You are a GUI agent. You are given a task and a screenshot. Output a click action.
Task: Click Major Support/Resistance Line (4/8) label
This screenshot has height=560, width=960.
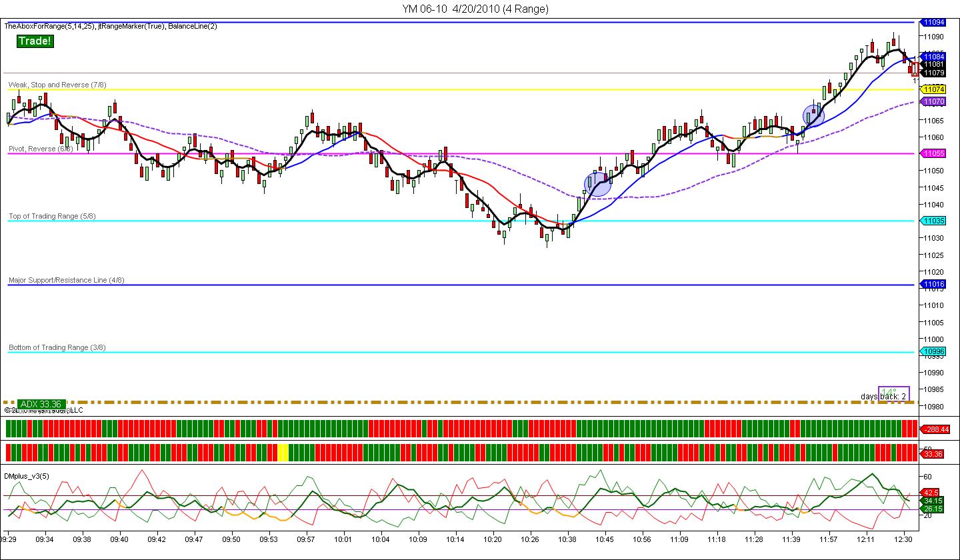pos(67,280)
